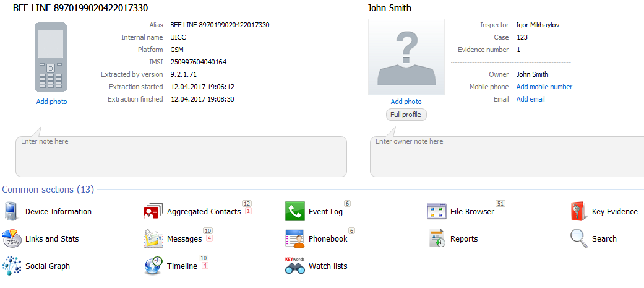
Task: Click the Owner value John Smith
Action: click(x=532, y=74)
